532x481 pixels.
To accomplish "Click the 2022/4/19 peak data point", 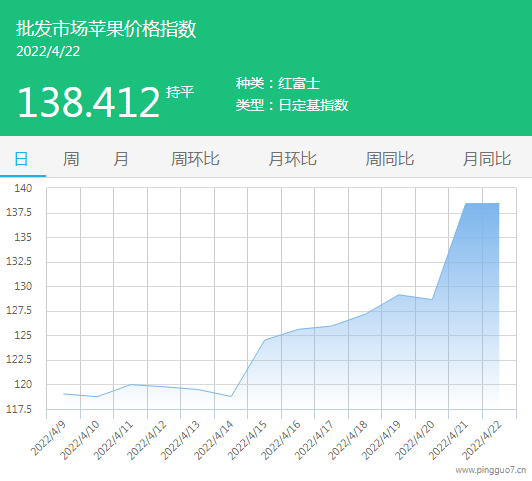I will [399, 294].
